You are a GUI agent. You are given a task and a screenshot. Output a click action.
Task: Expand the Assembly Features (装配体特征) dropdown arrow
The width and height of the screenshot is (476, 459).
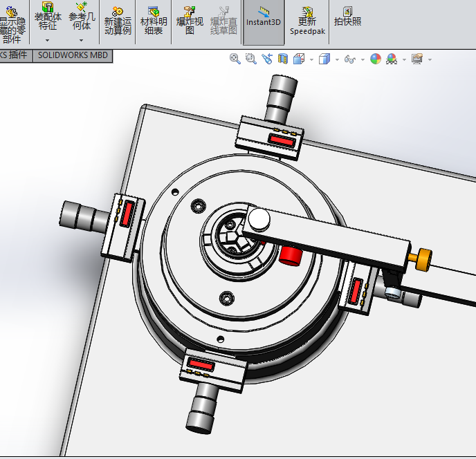47,40
